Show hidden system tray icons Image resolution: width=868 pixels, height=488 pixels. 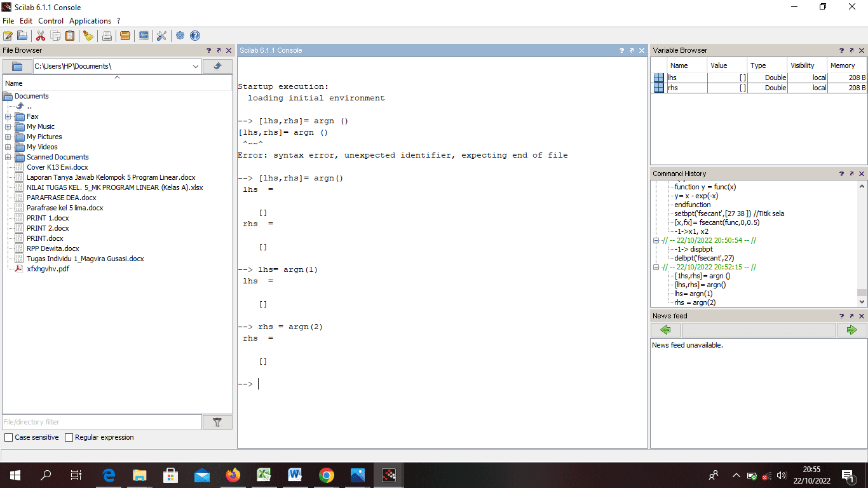736,475
